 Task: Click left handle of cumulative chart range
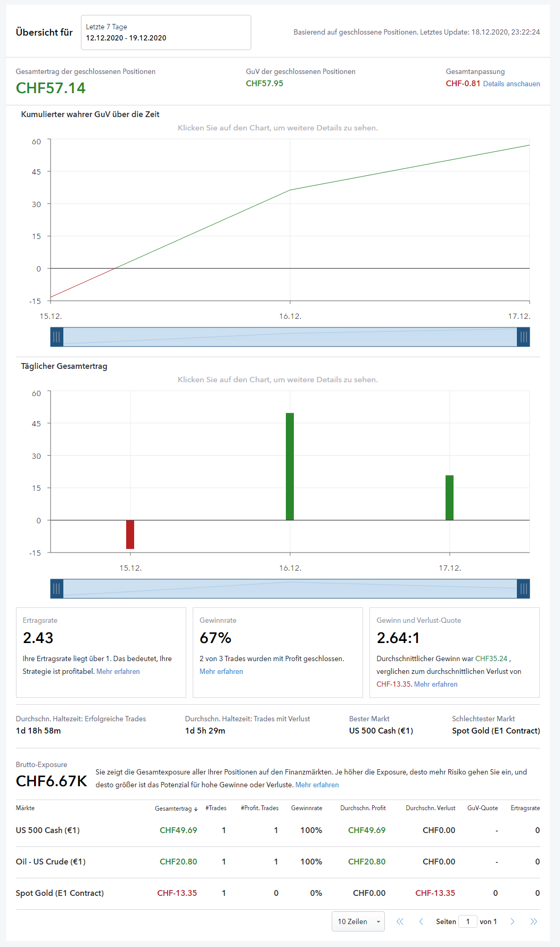click(x=56, y=337)
